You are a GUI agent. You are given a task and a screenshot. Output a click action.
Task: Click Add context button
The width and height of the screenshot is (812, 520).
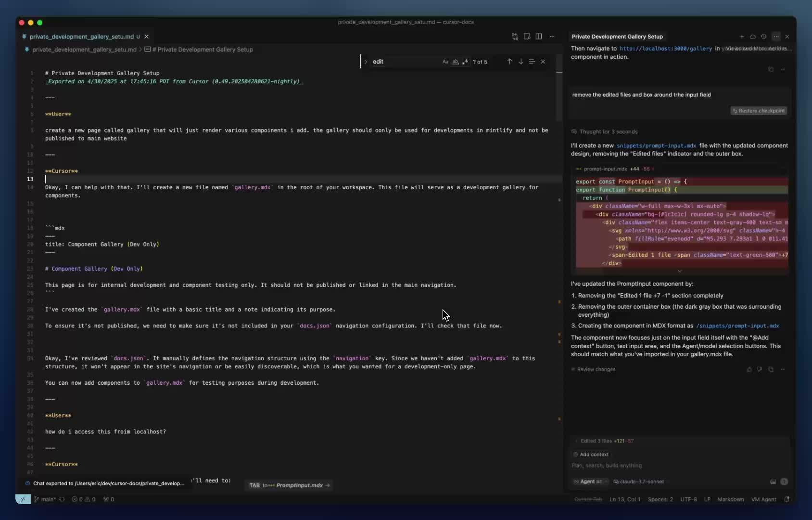click(x=591, y=455)
